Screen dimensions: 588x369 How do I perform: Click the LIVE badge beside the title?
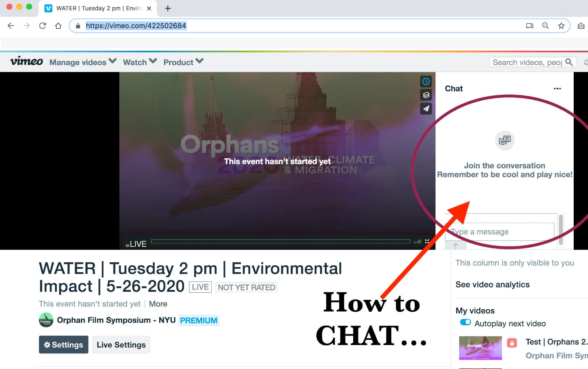[200, 287]
